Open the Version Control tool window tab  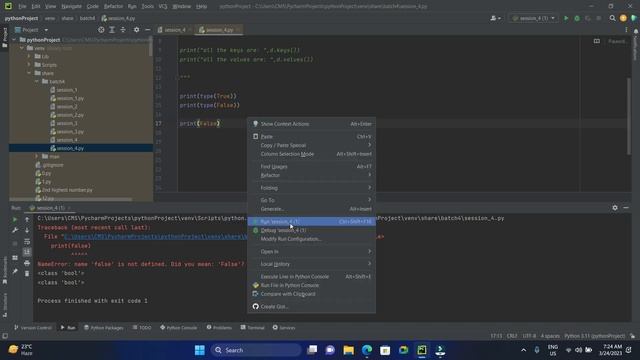point(33,327)
